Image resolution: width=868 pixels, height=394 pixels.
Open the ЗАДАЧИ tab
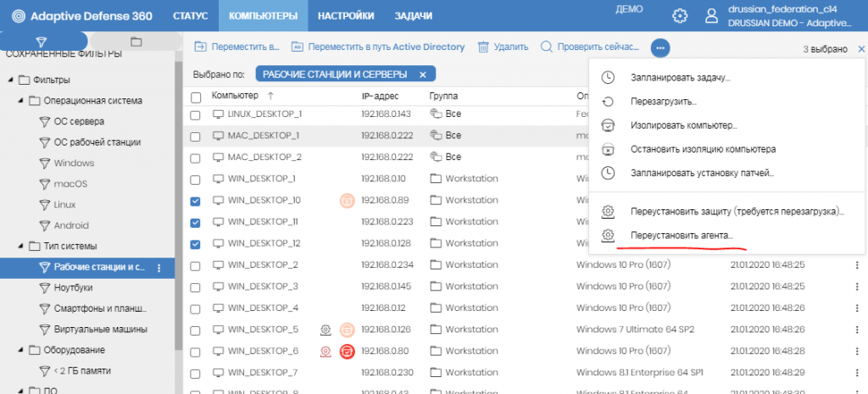coord(414,16)
